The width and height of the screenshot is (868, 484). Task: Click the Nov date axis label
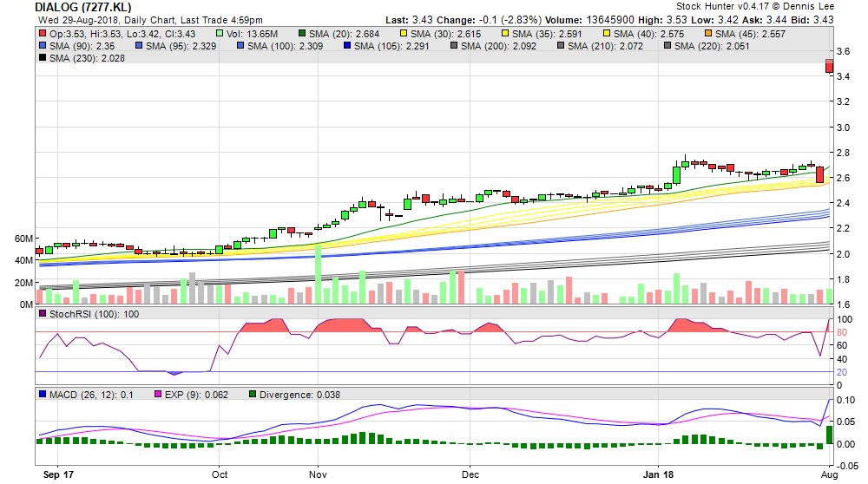pos(318,474)
